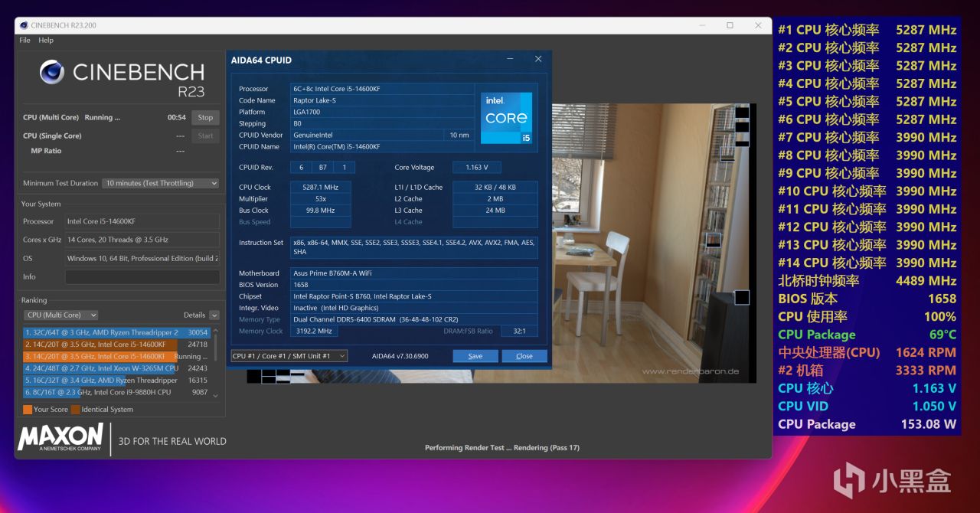This screenshot has width=980, height=513.
Task: Click the ranking list scroll-up arrow
Action: pyautogui.click(x=215, y=330)
